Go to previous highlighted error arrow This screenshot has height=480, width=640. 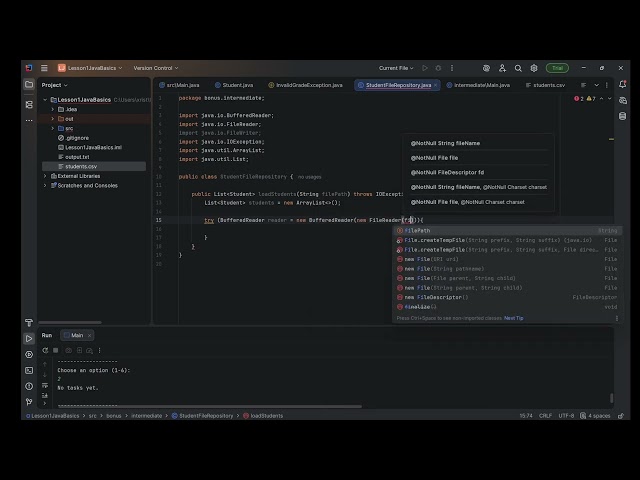pyautogui.click(x=602, y=99)
